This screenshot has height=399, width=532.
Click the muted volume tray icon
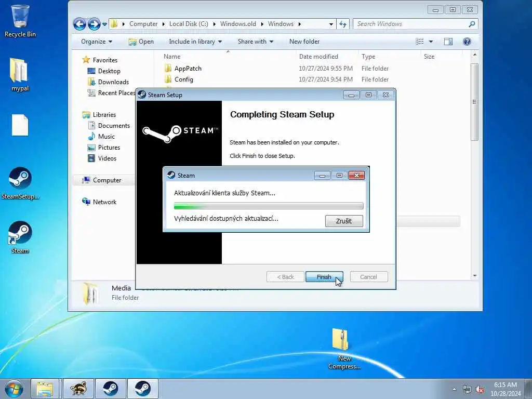click(x=480, y=390)
